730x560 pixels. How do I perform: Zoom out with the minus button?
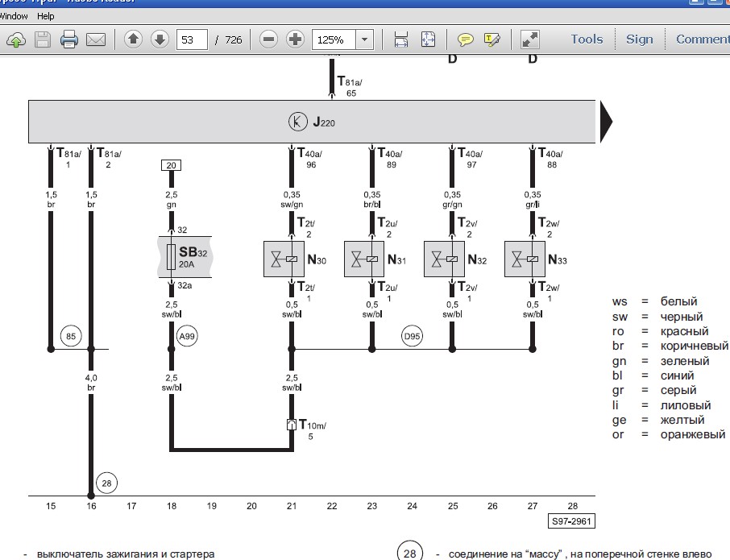[x=268, y=39]
